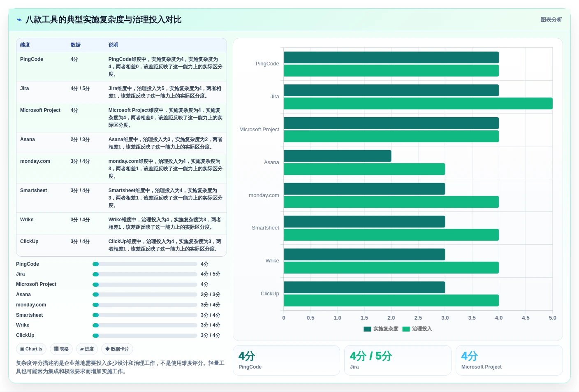579x392 pixels.
Task: Click the blue icon beside the page title
Action: (19, 20)
